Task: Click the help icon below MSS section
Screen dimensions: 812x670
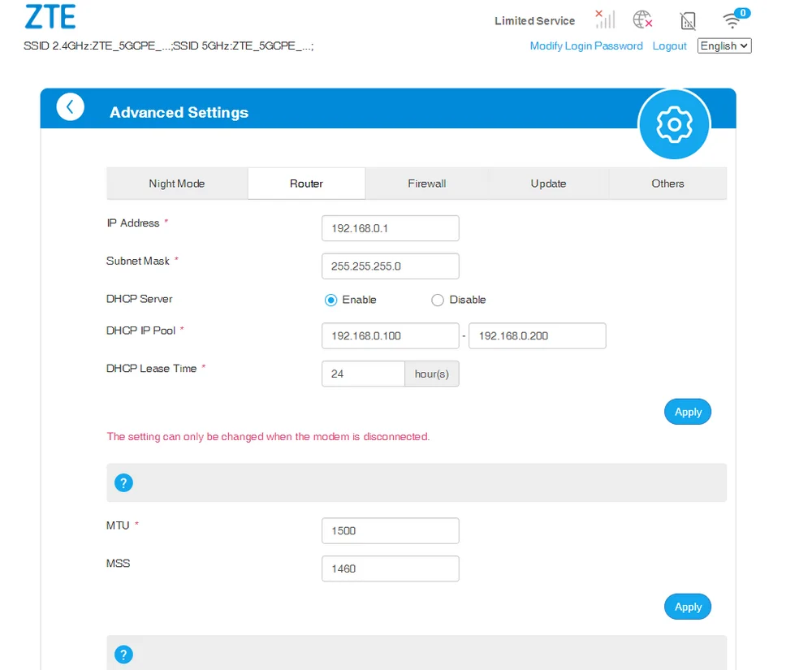Action: tap(123, 655)
